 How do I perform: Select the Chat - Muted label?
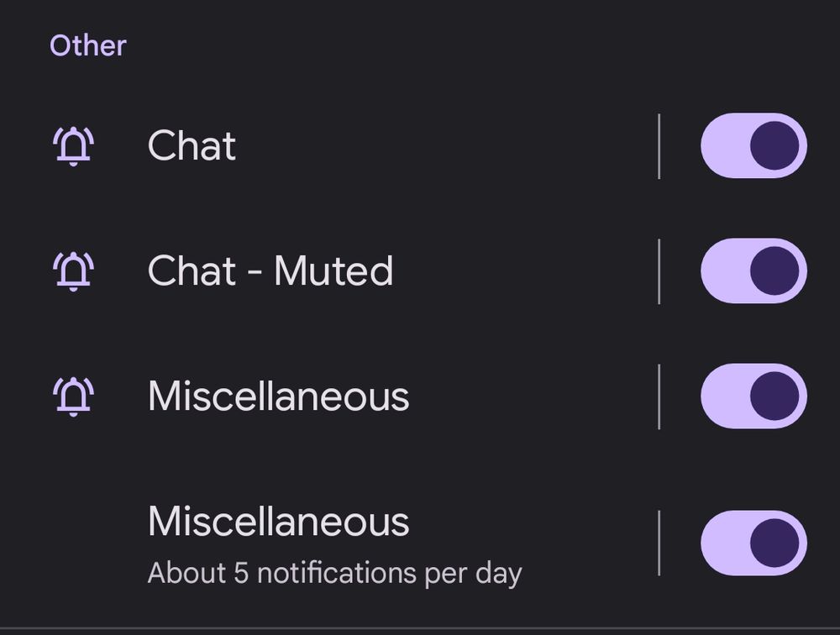click(x=270, y=270)
